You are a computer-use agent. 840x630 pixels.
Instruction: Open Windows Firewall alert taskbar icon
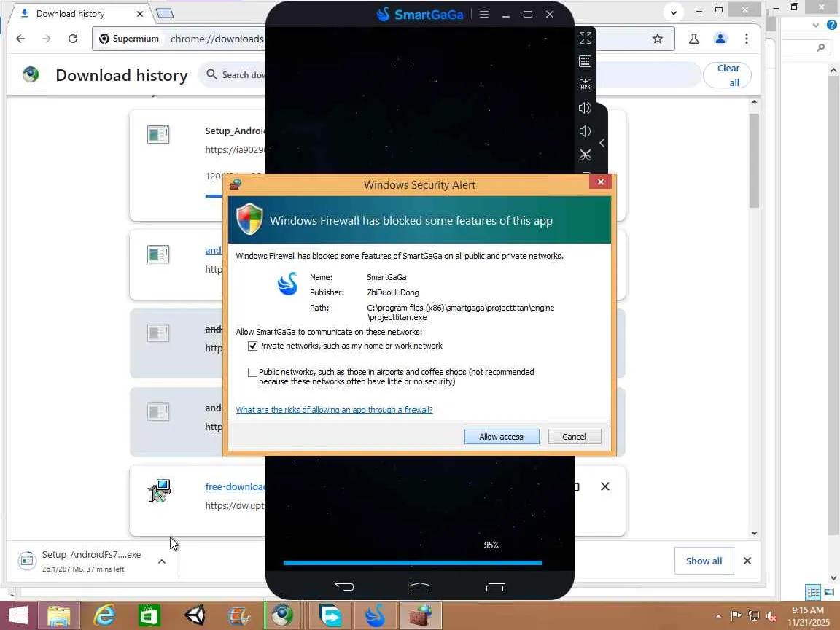pyautogui.click(x=420, y=615)
